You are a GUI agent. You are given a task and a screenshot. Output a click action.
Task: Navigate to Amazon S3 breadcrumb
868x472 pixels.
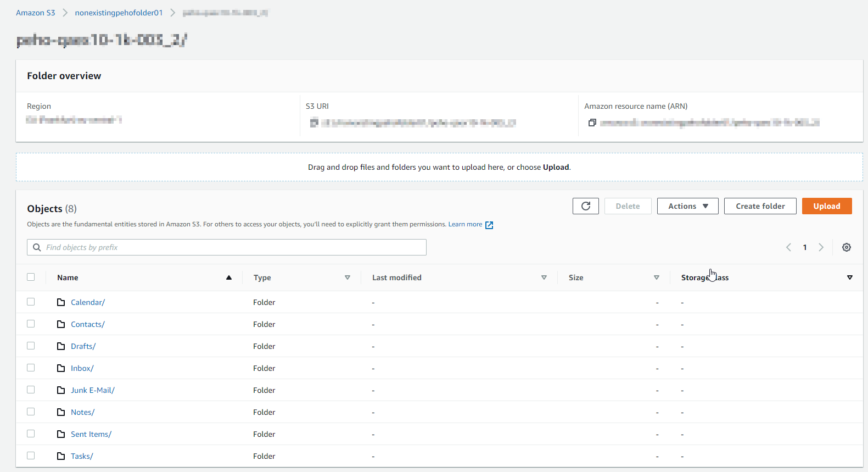[x=36, y=13]
